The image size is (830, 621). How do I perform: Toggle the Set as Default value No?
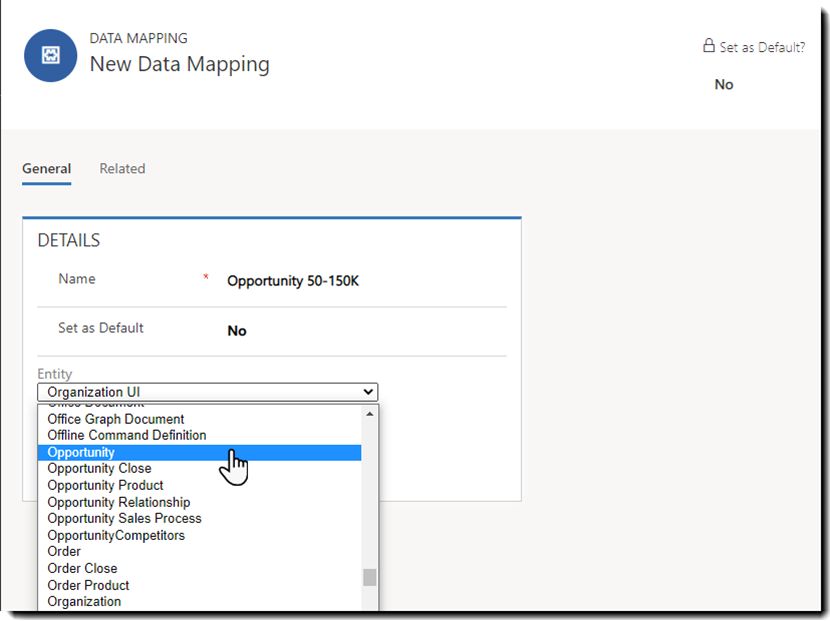[x=237, y=331]
